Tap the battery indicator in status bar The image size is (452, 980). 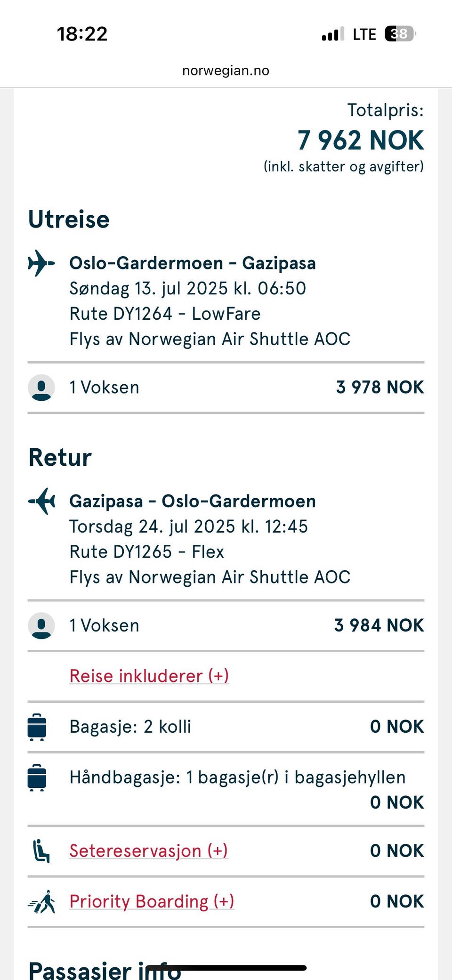pyautogui.click(x=401, y=34)
